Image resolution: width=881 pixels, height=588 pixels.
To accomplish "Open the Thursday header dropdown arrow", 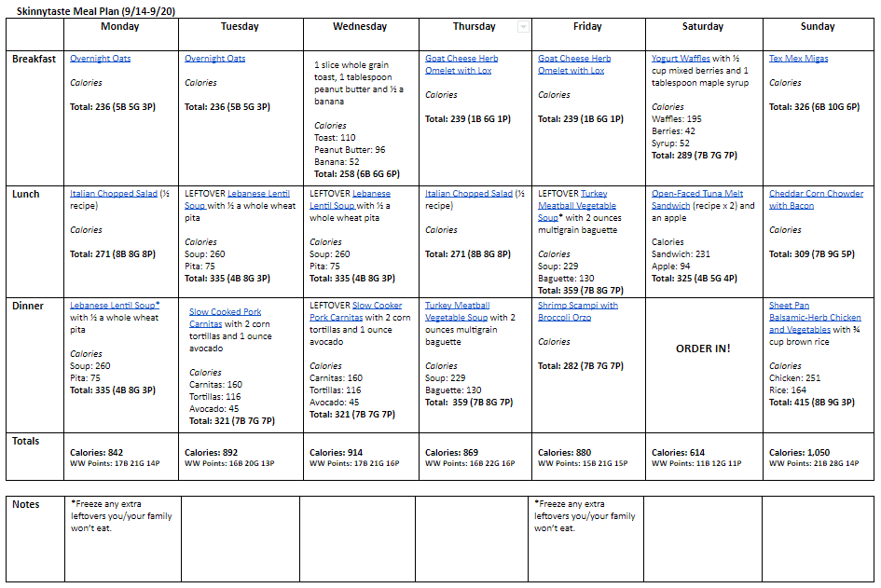I will click(523, 27).
